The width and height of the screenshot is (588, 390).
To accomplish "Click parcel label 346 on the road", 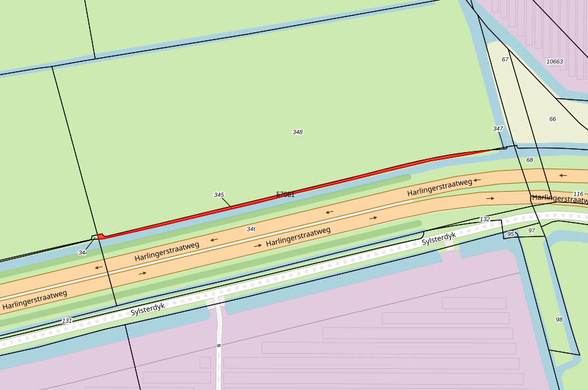I will (x=250, y=229).
